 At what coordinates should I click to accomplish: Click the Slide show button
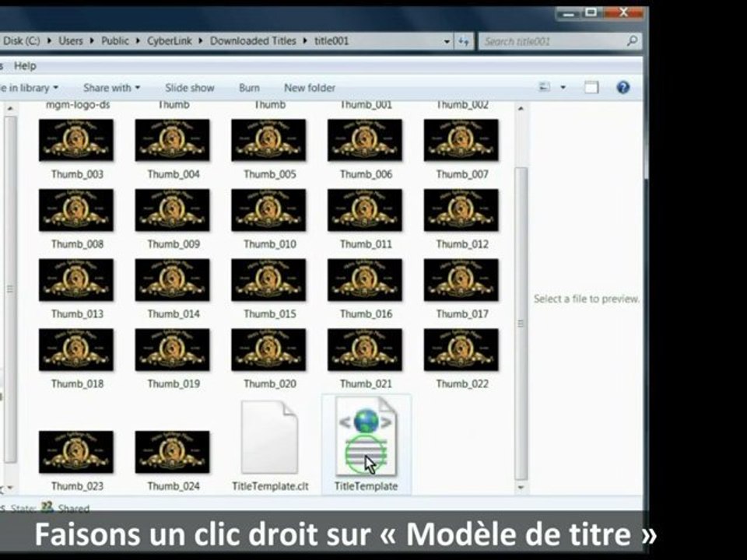pos(190,88)
